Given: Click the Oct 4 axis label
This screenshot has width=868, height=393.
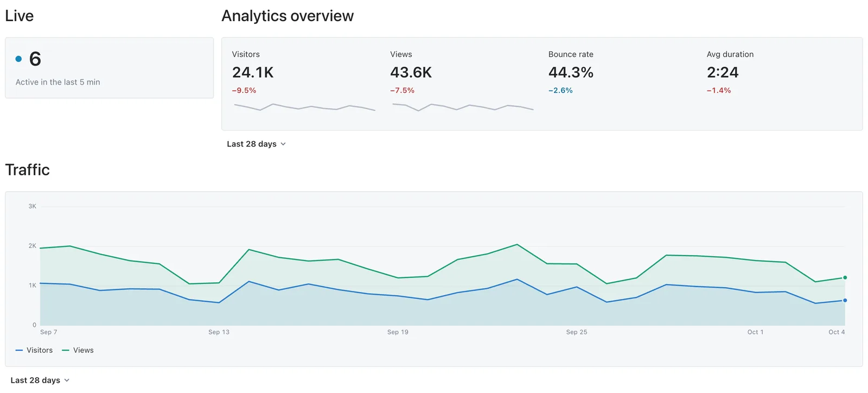Looking at the screenshot, I should tap(837, 332).
